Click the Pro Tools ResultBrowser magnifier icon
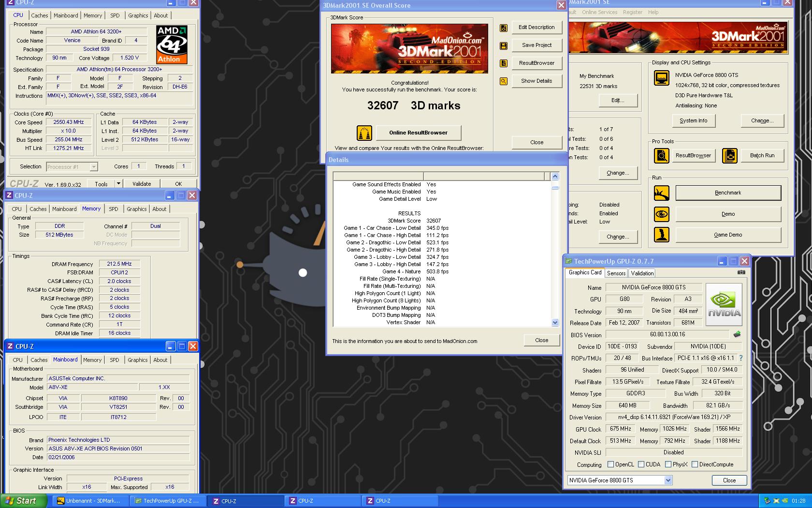812x508 pixels. (x=662, y=155)
